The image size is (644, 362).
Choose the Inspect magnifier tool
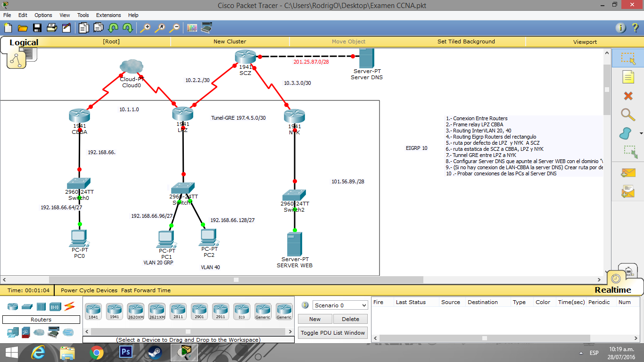pyautogui.click(x=627, y=115)
